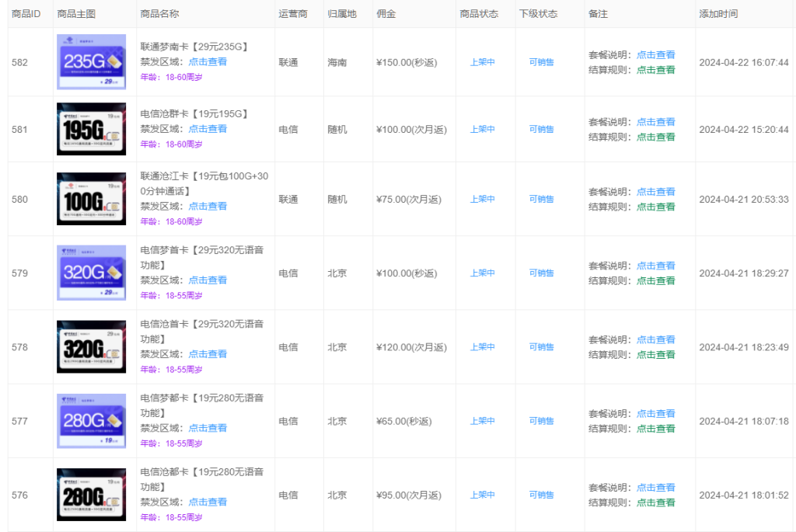796x532 pixels.
Task: Open 禁发区域 for 联通沧江卡 580
Action: point(207,207)
